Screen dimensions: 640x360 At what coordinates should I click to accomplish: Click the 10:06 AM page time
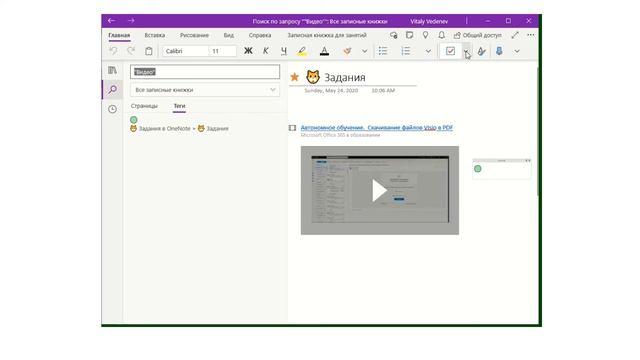coord(383,91)
